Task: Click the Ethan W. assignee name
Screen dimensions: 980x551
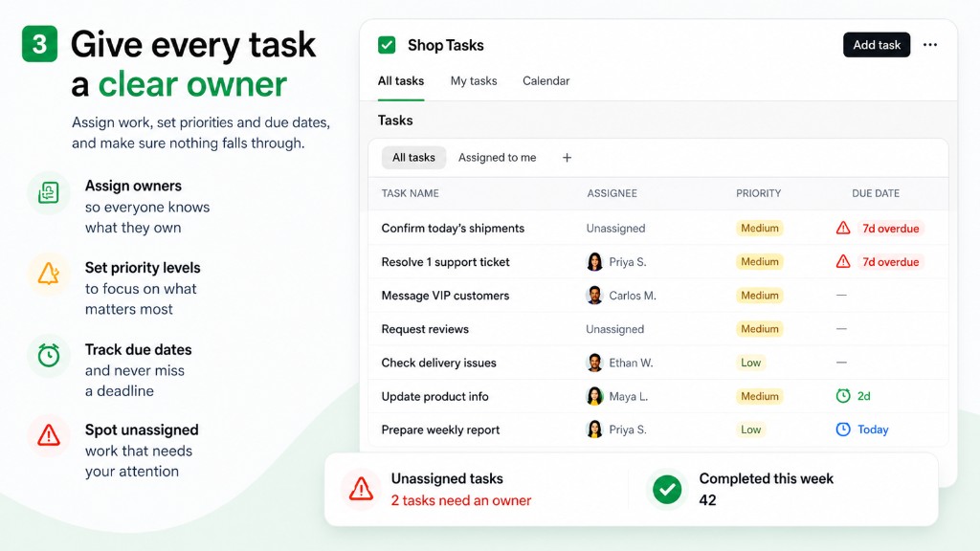Action: [631, 363]
